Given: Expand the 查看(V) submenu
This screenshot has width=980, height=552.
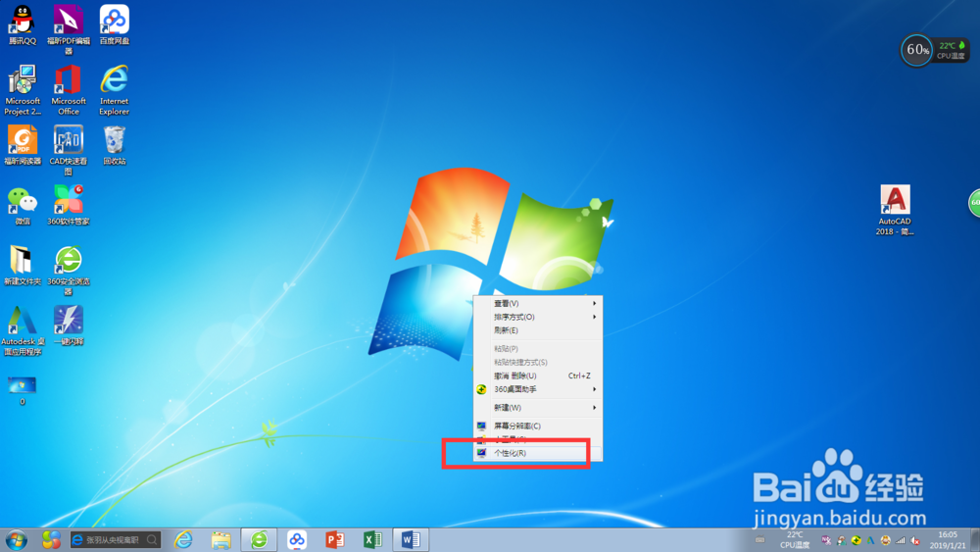Looking at the screenshot, I should [537, 303].
